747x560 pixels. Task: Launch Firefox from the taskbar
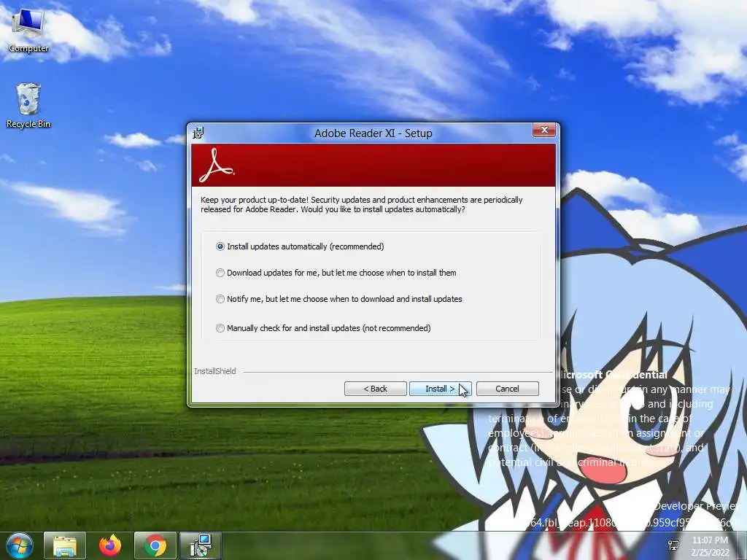point(110,545)
